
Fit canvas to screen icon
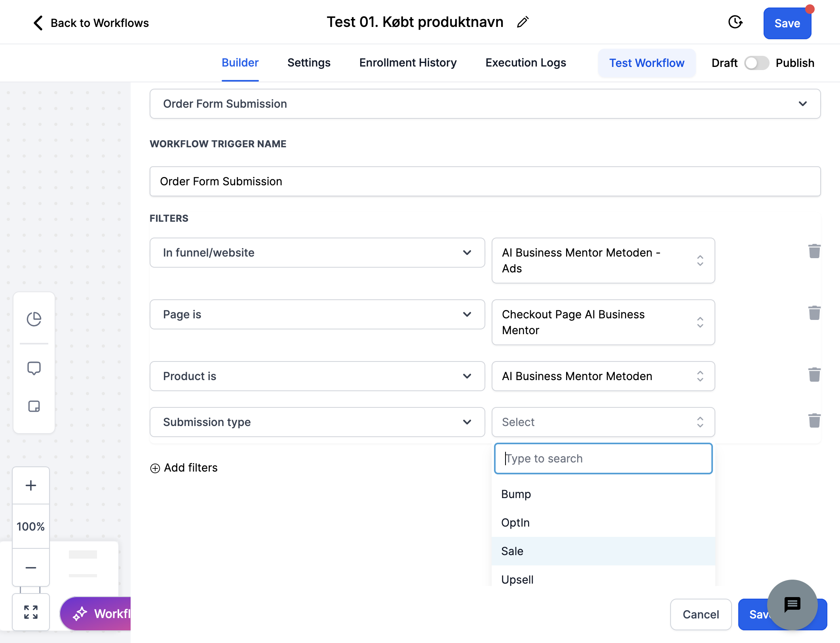pos(31,612)
